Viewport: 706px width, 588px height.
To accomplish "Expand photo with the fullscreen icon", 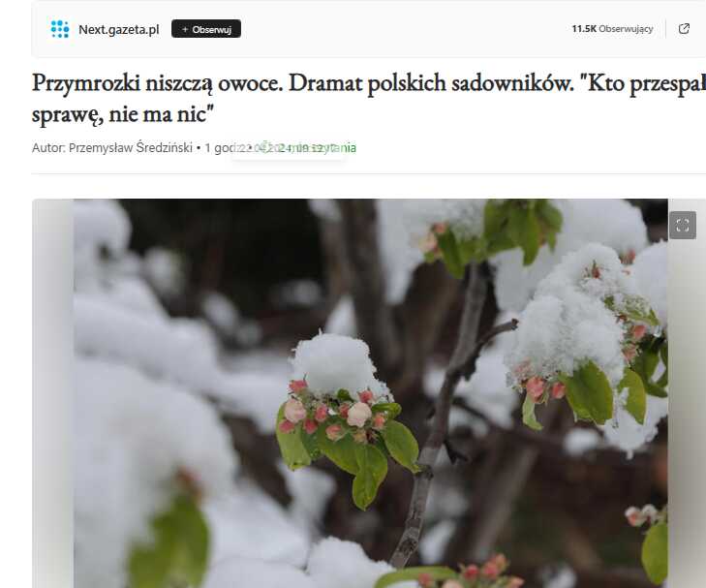I will pyautogui.click(x=683, y=225).
